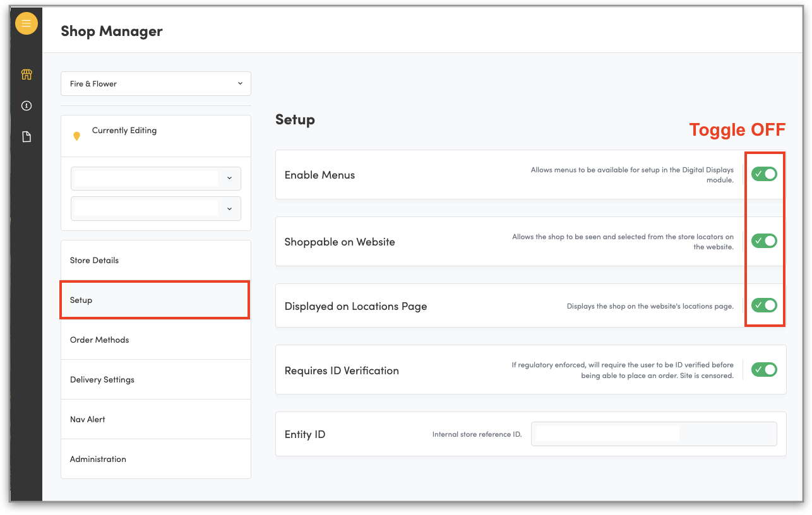Toggle Requires ID Verification switch
Image resolution: width=812 pixels, height=515 pixels.
click(764, 370)
